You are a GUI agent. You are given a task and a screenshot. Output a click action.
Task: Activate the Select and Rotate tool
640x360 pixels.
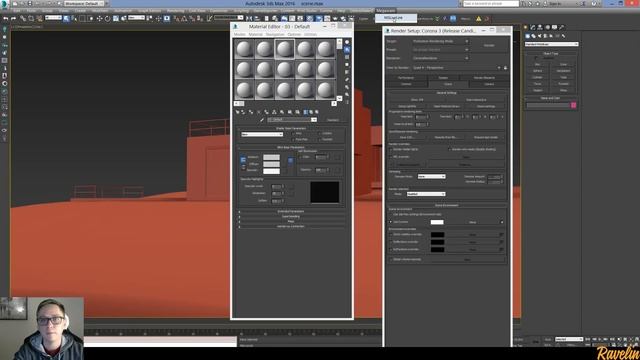[x=107, y=18]
